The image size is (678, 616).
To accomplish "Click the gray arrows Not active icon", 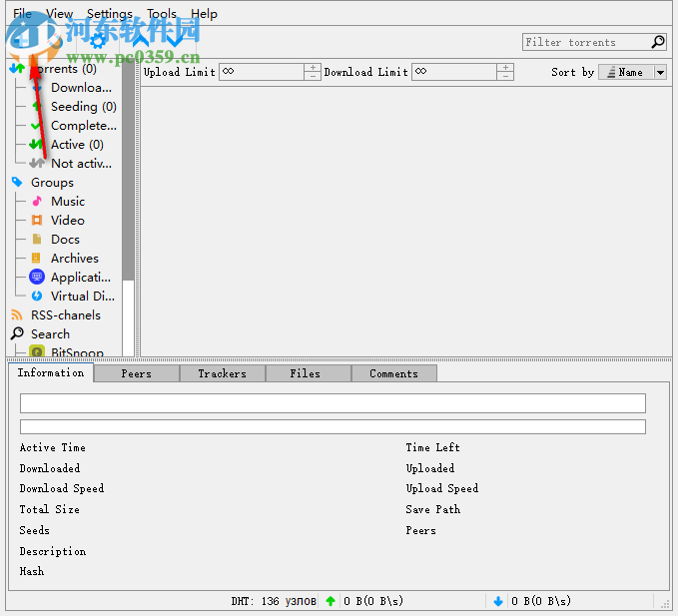I will coord(37,164).
